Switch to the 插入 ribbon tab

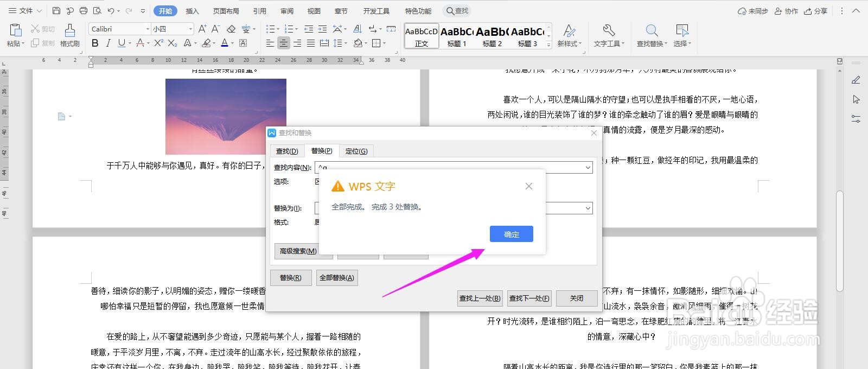193,11
